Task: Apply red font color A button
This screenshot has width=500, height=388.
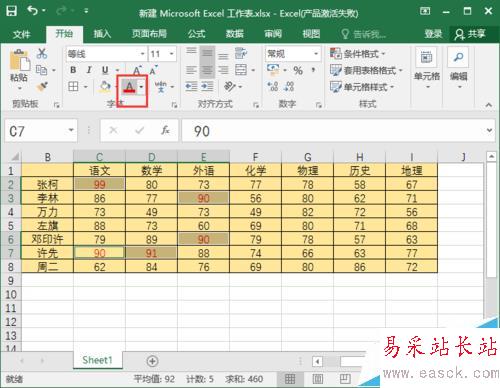Action: coord(129,87)
